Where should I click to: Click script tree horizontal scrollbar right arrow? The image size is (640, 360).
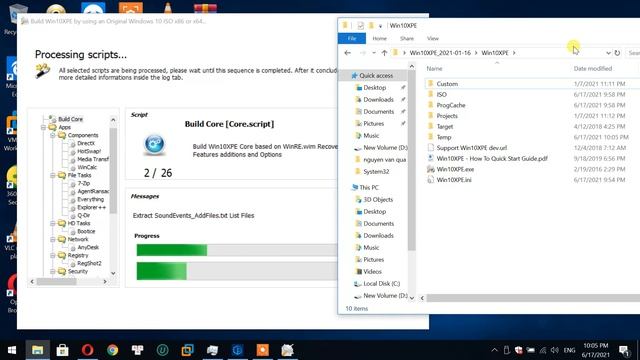coord(105,282)
